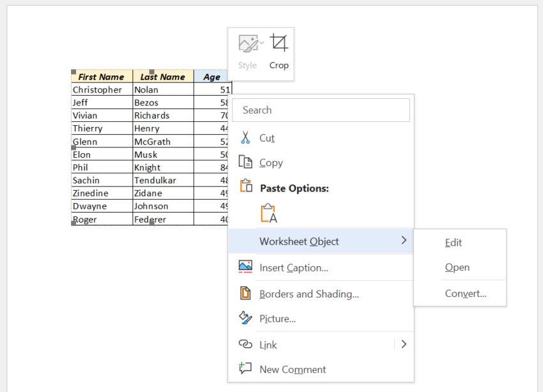Click Open in the submenu
543x392 pixels.
coord(457,267)
